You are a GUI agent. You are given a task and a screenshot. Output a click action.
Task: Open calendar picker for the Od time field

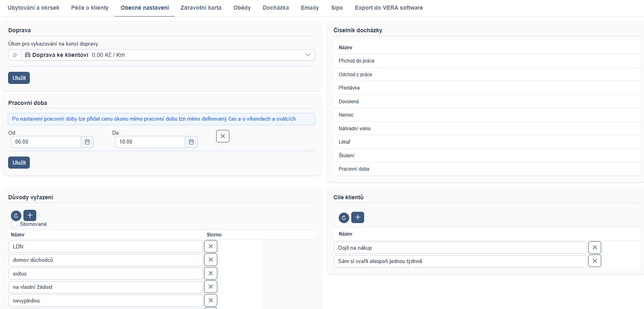[87, 142]
